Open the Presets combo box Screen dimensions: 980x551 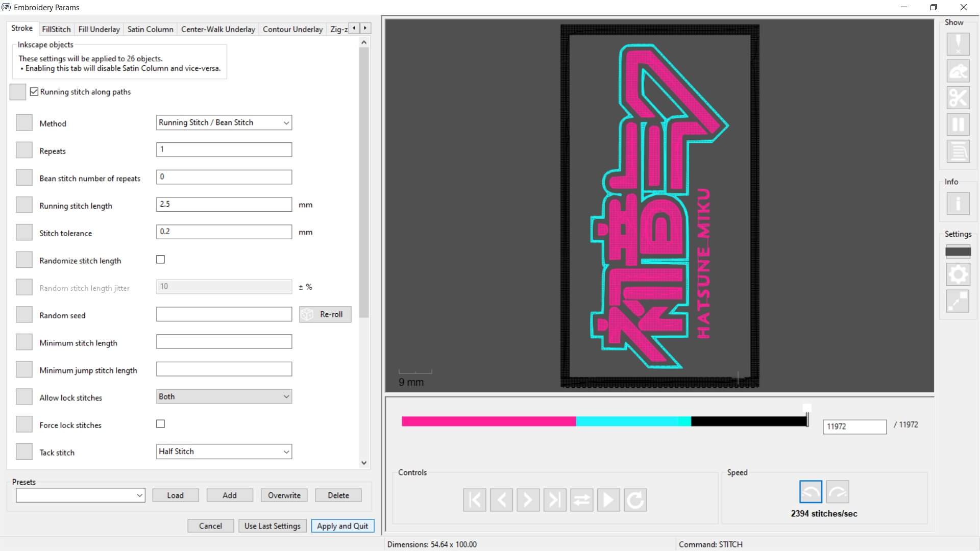(x=81, y=495)
